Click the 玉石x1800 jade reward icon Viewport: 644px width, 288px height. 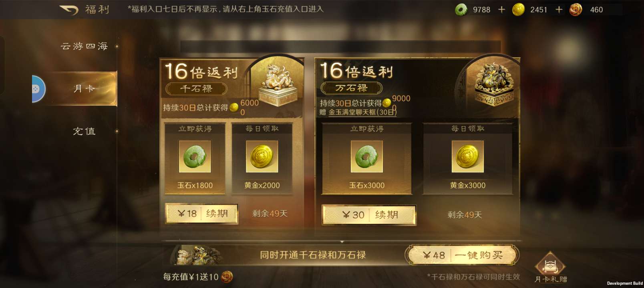coord(195,156)
